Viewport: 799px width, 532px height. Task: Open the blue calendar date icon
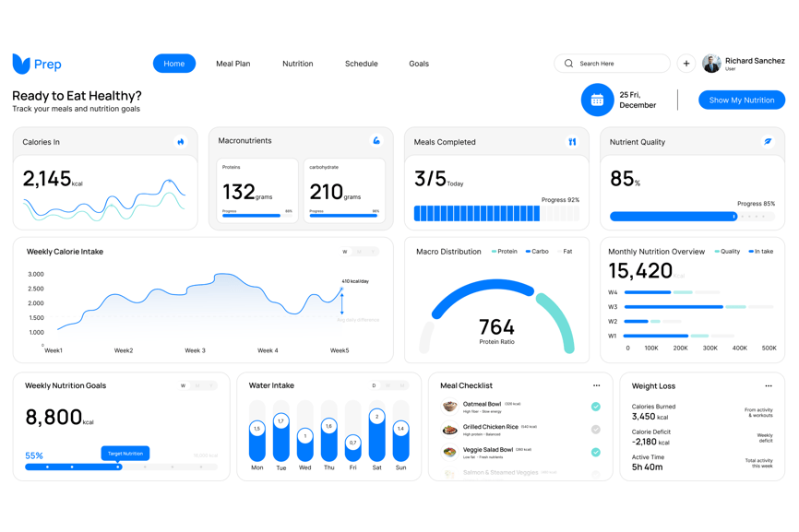pos(597,100)
